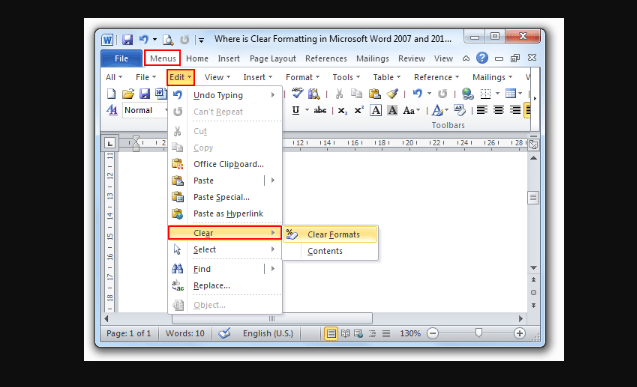This screenshot has height=387, width=637.
Task: Choose Office Clipboard from the Edit menu
Action: pos(225,164)
